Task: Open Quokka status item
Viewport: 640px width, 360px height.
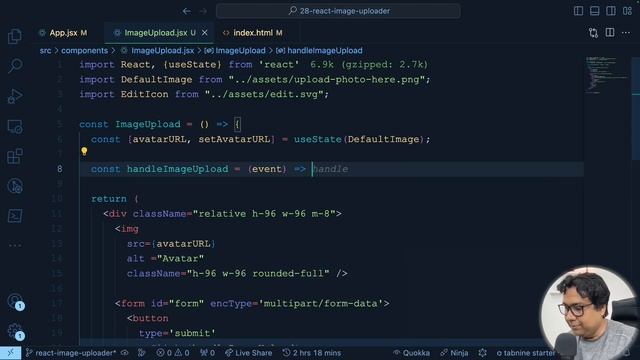Action: (x=411, y=353)
